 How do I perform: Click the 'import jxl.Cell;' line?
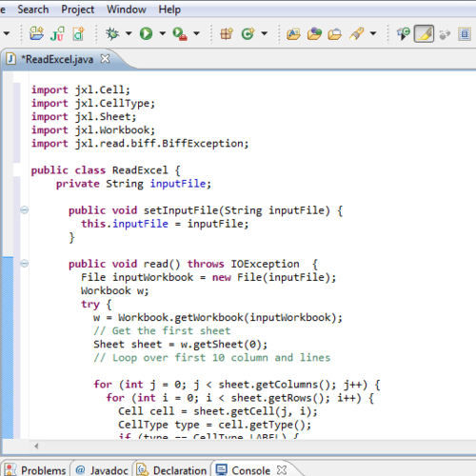coord(81,89)
